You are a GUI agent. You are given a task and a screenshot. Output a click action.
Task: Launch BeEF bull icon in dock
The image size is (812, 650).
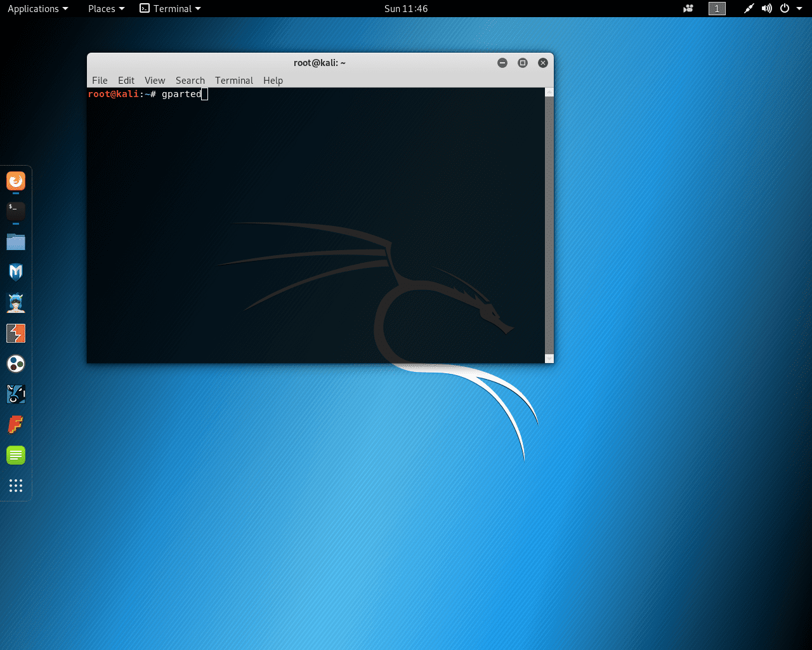pyautogui.click(x=16, y=394)
